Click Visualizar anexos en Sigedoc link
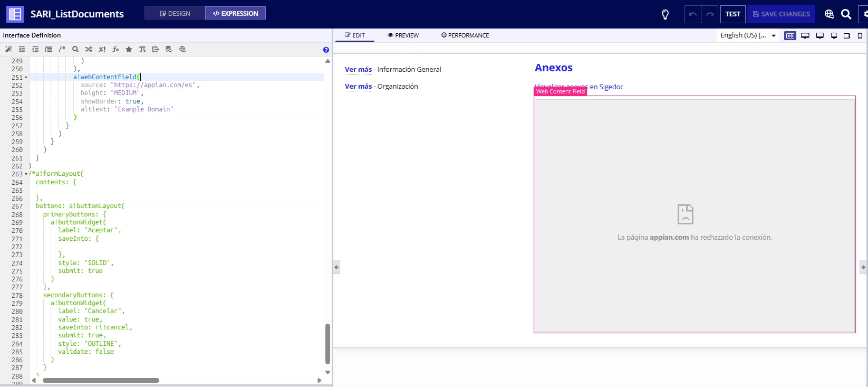This screenshot has height=387, width=868. click(x=579, y=87)
